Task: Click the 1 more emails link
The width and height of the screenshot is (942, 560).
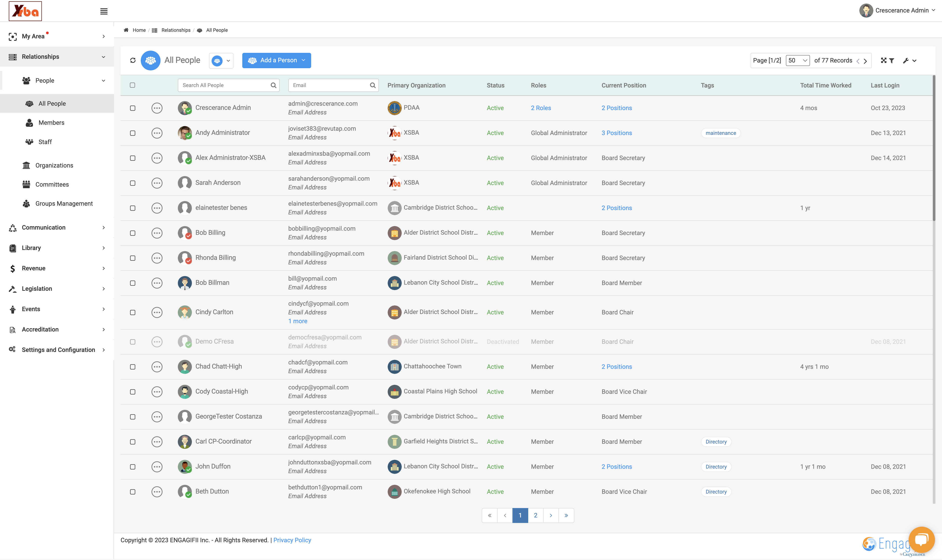Action: pos(298,321)
